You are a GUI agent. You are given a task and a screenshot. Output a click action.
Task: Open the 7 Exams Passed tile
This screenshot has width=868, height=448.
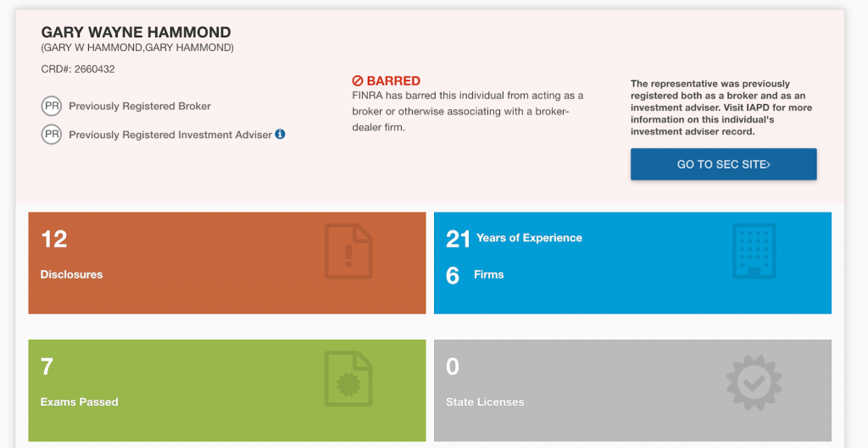(x=227, y=390)
